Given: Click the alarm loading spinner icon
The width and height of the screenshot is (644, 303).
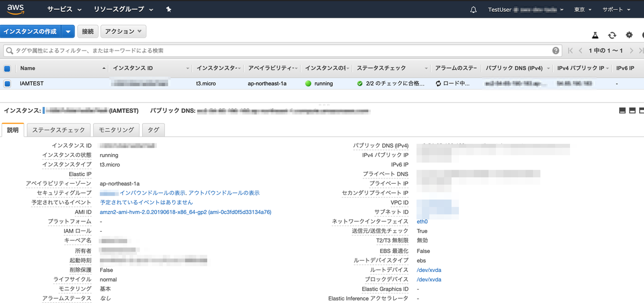Looking at the screenshot, I should 438,84.
